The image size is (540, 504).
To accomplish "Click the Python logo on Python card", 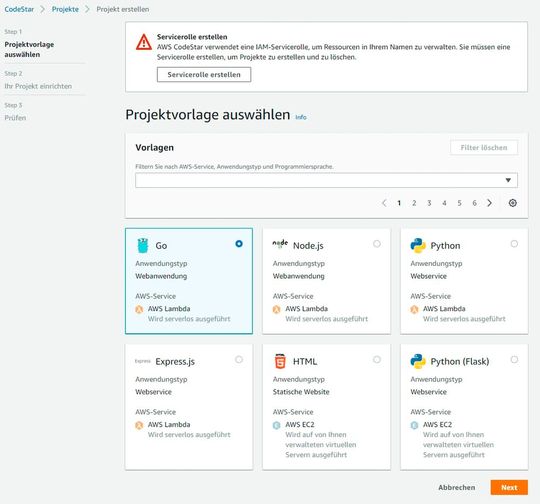I will coord(418,246).
